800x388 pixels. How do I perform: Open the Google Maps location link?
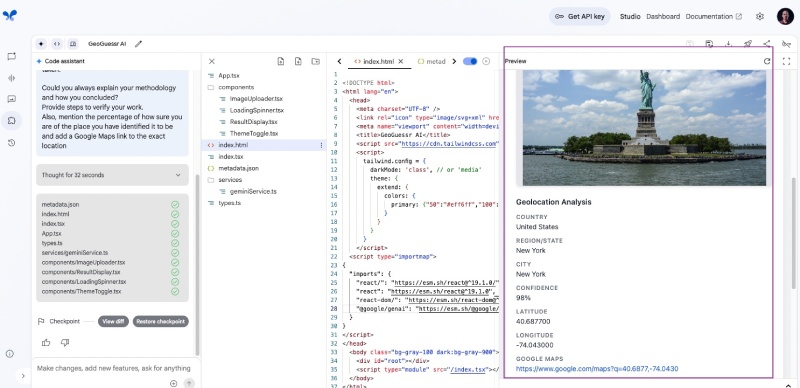(x=597, y=369)
